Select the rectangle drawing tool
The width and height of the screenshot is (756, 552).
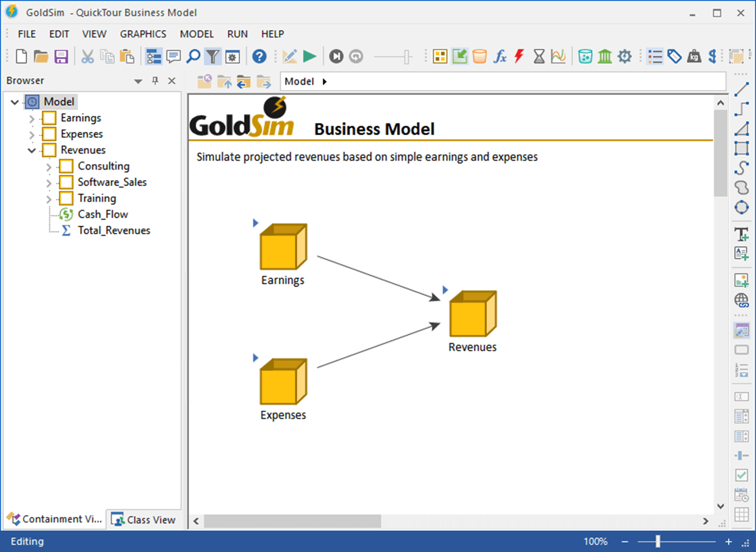(741, 148)
